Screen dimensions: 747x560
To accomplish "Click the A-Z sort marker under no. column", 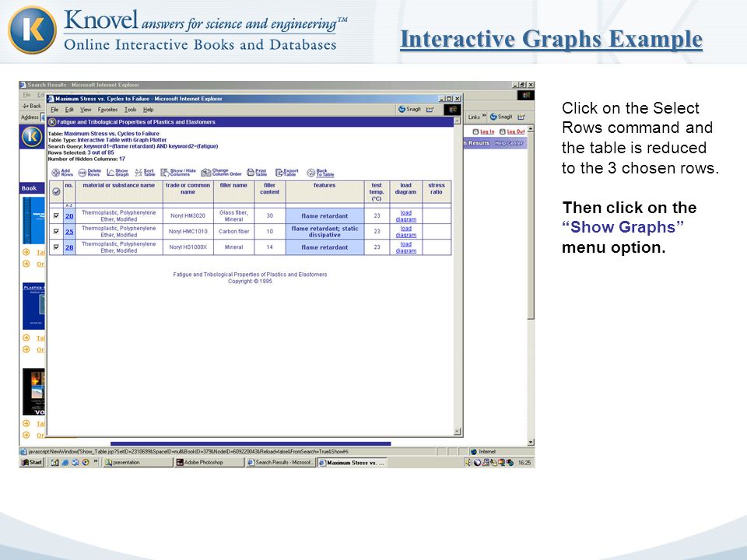I will coord(69,205).
